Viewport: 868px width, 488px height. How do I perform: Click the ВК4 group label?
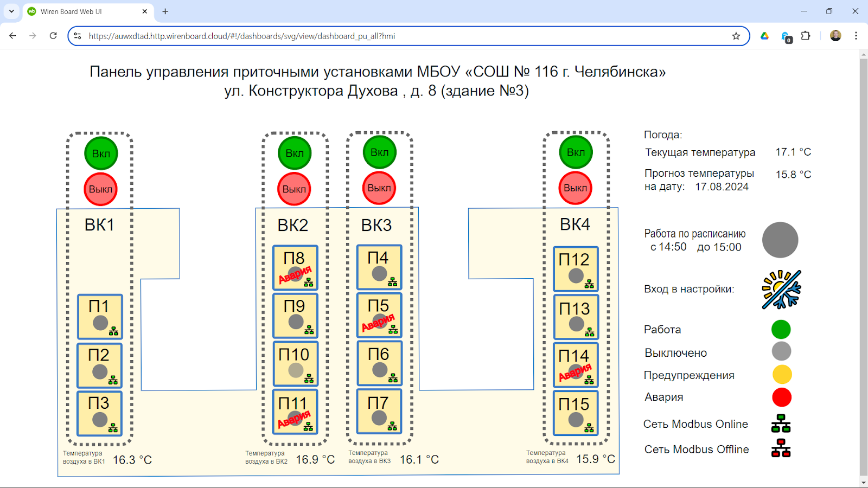click(575, 224)
